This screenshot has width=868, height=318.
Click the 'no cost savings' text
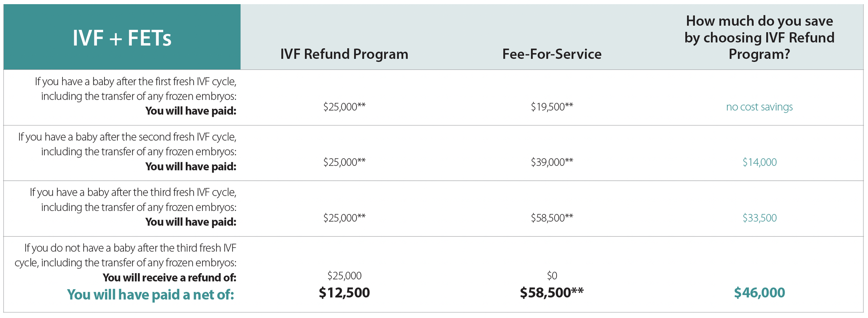(x=759, y=107)
